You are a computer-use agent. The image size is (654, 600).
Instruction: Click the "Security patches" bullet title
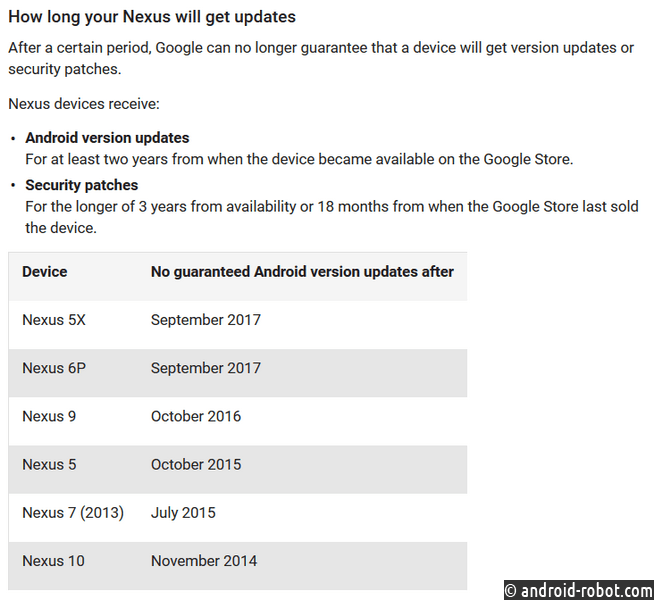[x=82, y=185]
